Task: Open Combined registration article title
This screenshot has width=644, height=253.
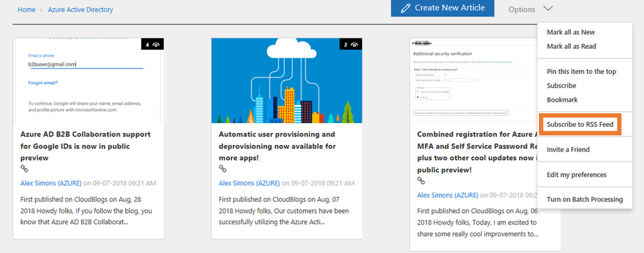Action: point(477,152)
